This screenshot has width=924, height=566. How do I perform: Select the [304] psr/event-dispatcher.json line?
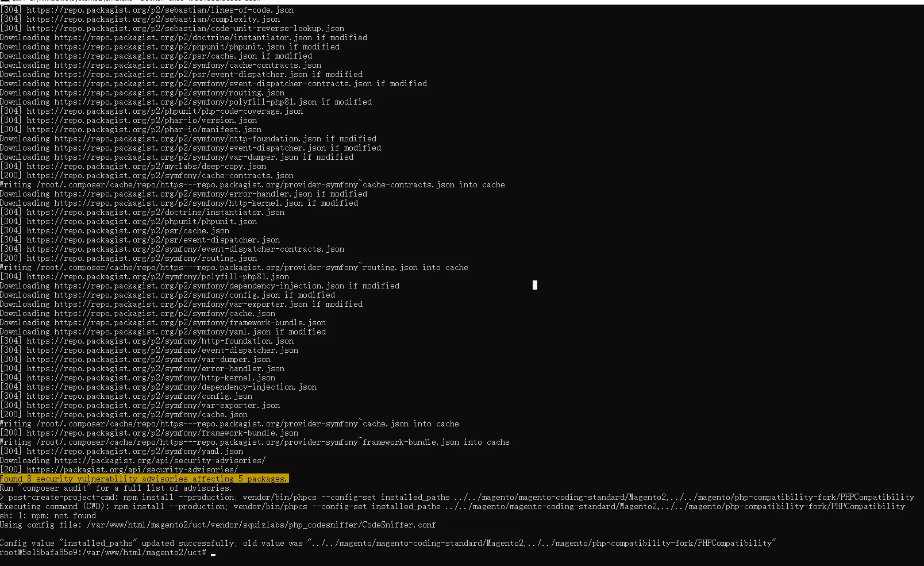[140, 240]
